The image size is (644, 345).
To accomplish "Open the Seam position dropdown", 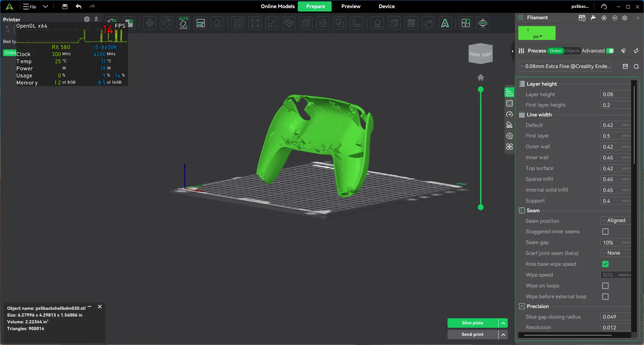I will (616, 220).
